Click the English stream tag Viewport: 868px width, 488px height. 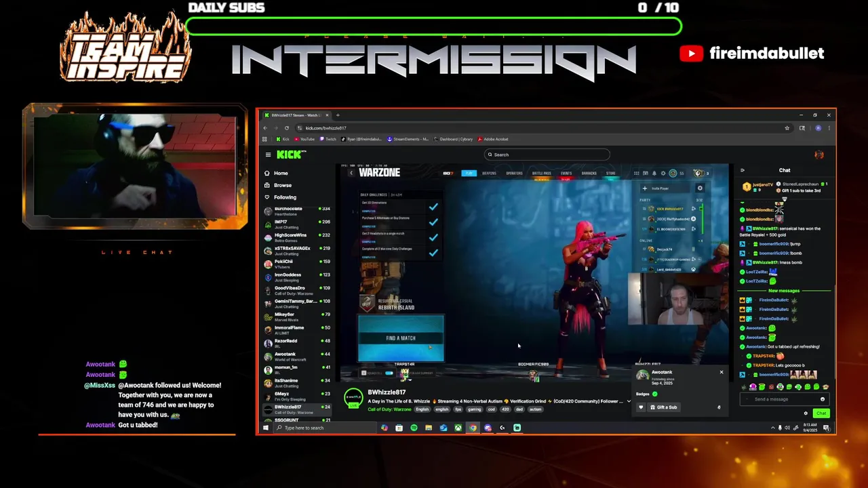[422, 409]
